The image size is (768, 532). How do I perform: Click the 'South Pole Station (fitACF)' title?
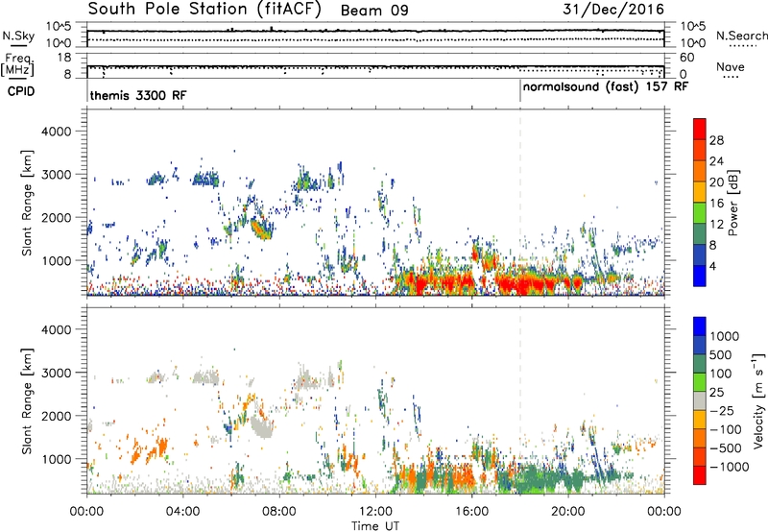pos(204,10)
